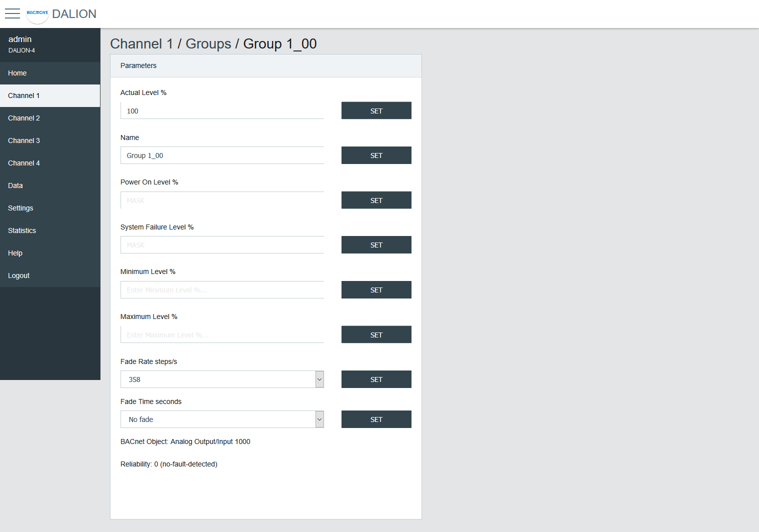This screenshot has width=759, height=532.
Task: Click SET for System Failure Level
Action: [376, 245]
